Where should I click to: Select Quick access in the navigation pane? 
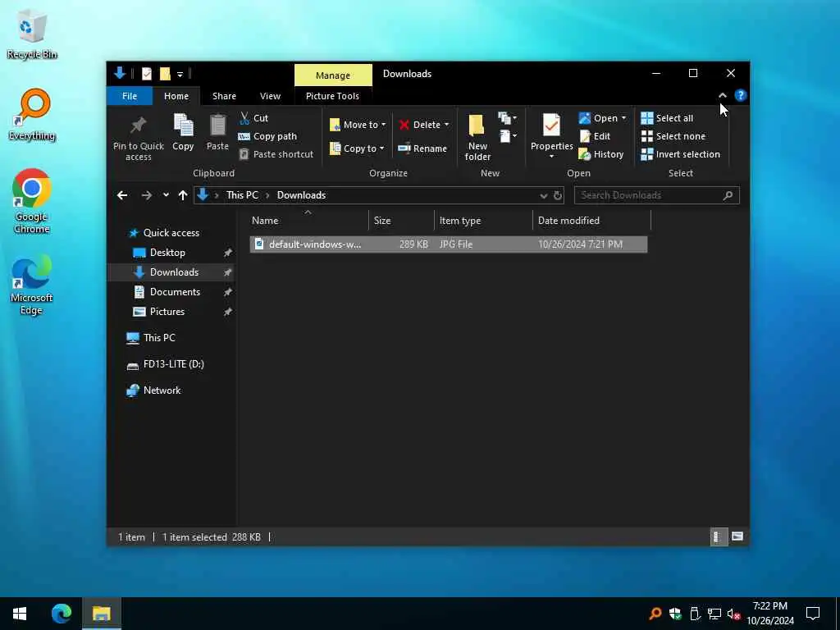[171, 232]
